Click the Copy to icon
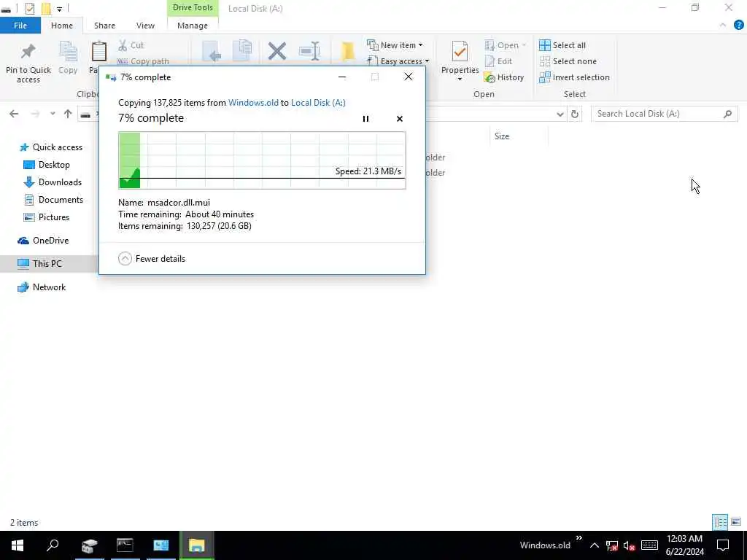747x560 pixels. [x=242, y=51]
